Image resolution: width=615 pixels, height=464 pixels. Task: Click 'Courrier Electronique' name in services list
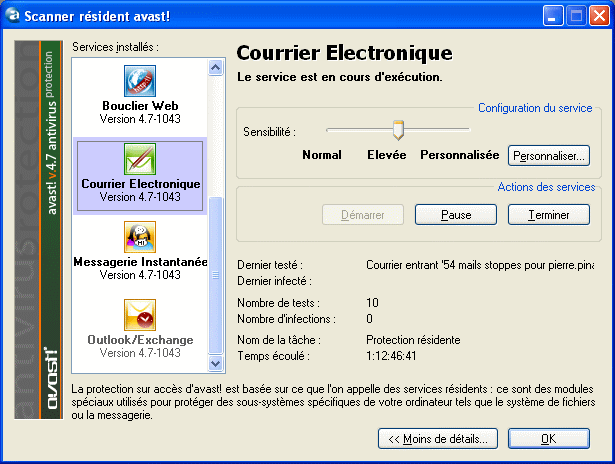(140, 184)
